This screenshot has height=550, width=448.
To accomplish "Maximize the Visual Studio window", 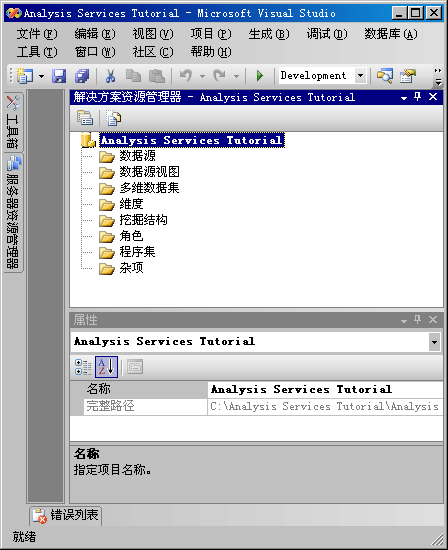I will [x=416, y=13].
